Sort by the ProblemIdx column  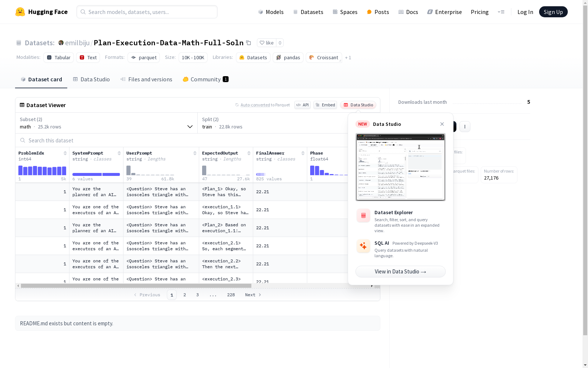(x=65, y=153)
